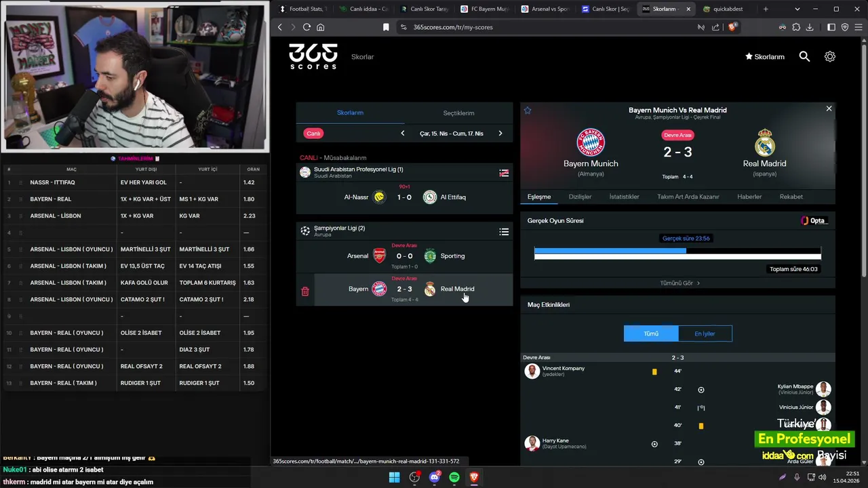Click Kylian Mbappe in match events
The height and width of the screenshot is (488, 868).
click(795, 386)
